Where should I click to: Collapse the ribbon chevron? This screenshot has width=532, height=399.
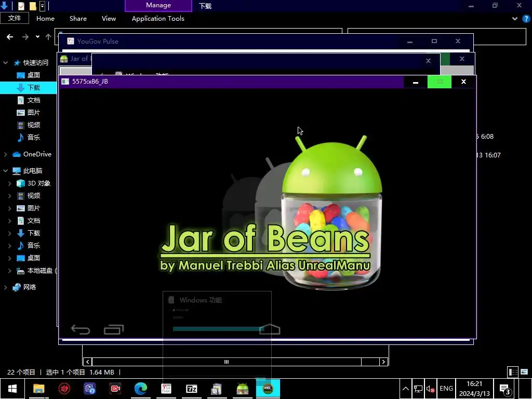click(x=515, y=19)
